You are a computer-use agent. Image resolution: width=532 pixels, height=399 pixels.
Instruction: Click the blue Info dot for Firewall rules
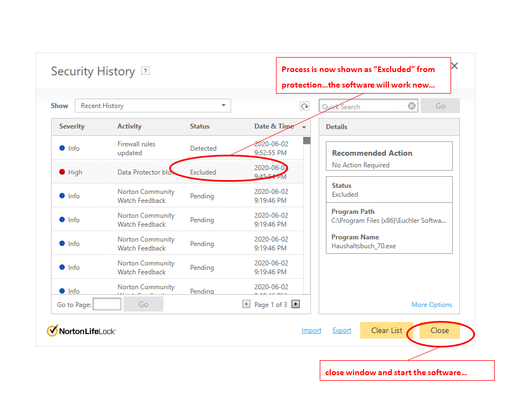62,148
